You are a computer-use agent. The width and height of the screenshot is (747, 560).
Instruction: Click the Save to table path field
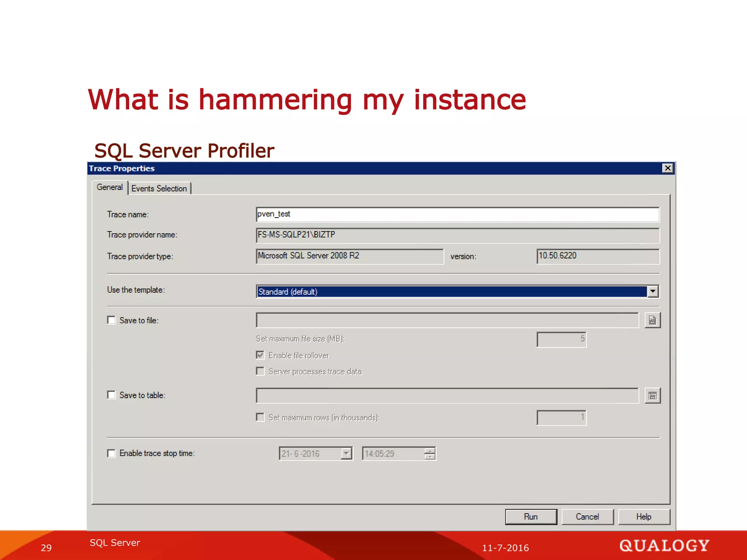tap(447, 396)
